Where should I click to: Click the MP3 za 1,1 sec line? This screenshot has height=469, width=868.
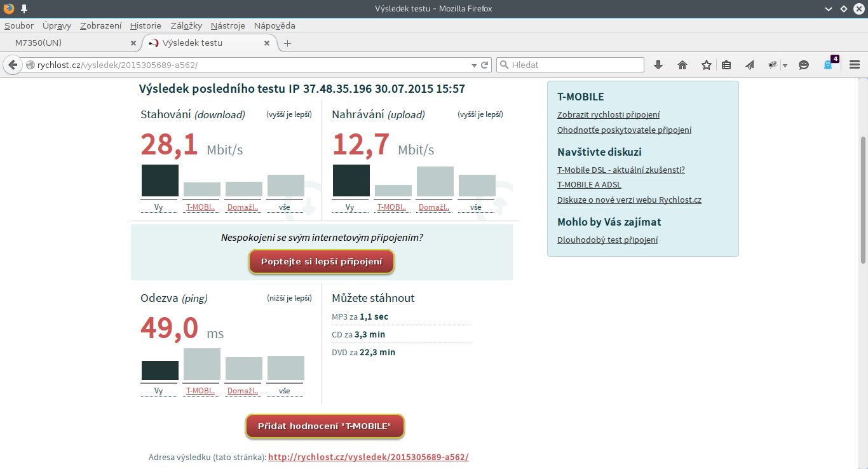360,316
